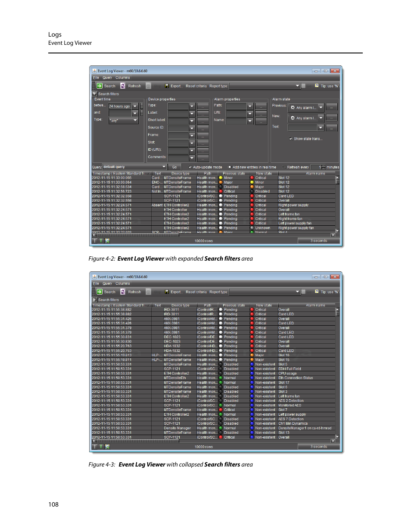Click the third status bar icon in upper window
The height and width of the screenshot is (532, 411).
tap(107, 241)
